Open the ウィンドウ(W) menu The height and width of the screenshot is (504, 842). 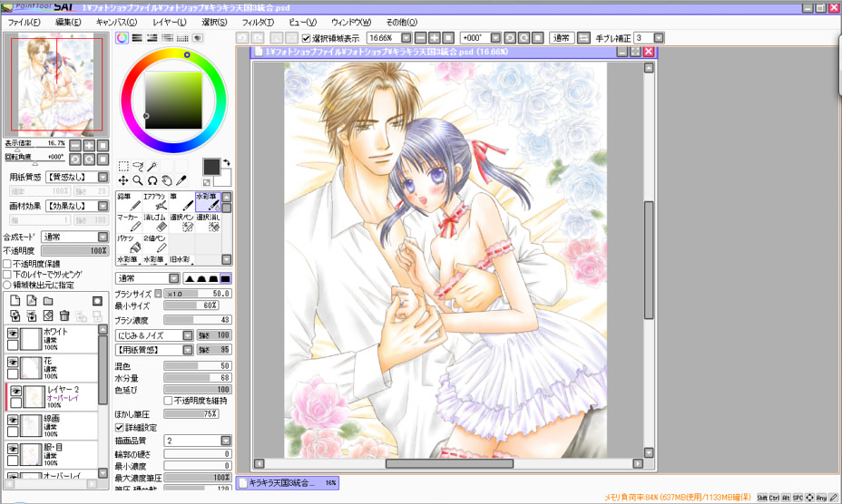click(x=351, y=22)
